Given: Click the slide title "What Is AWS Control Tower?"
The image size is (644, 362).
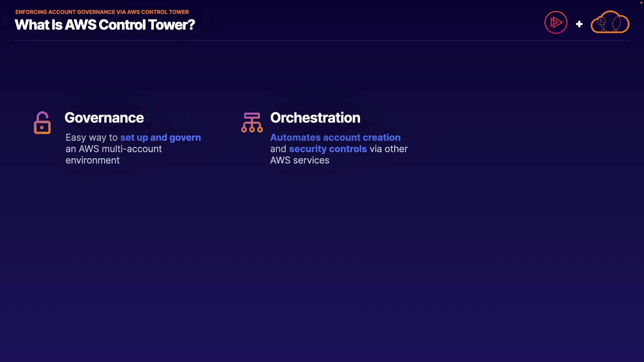Looking at the screenshot, I should [x=105, y=25].
